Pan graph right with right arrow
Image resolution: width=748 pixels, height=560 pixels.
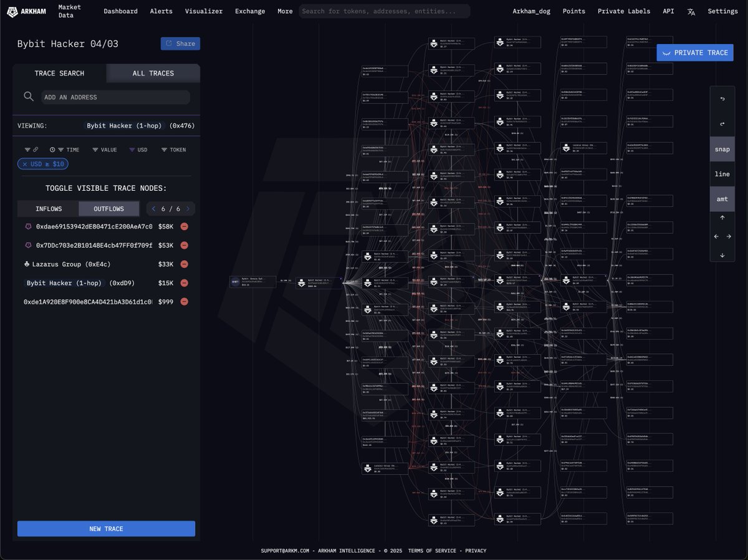729,236
